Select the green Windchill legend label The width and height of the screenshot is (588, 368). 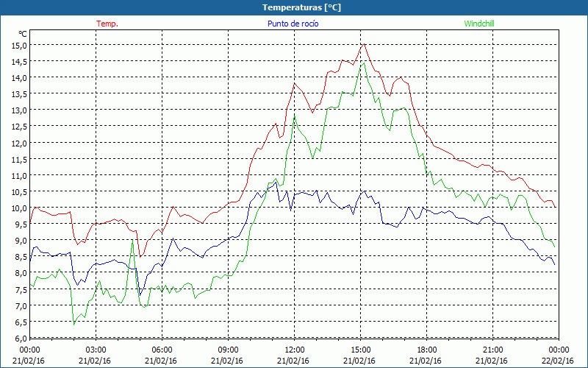coord(479,24)
